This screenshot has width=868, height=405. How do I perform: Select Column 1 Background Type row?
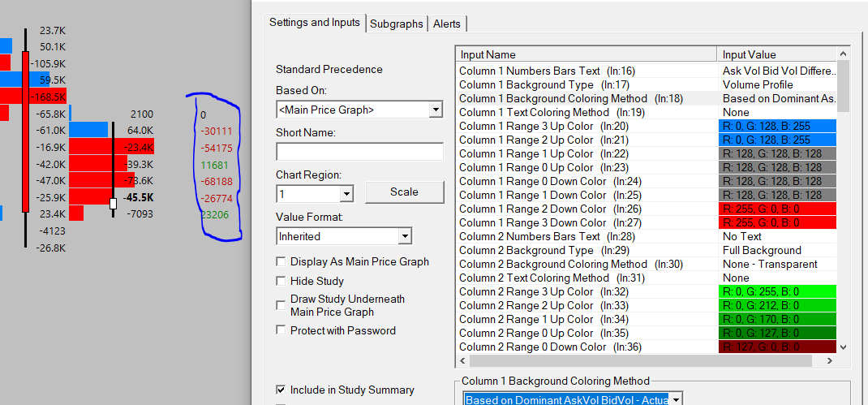(647, 84)
